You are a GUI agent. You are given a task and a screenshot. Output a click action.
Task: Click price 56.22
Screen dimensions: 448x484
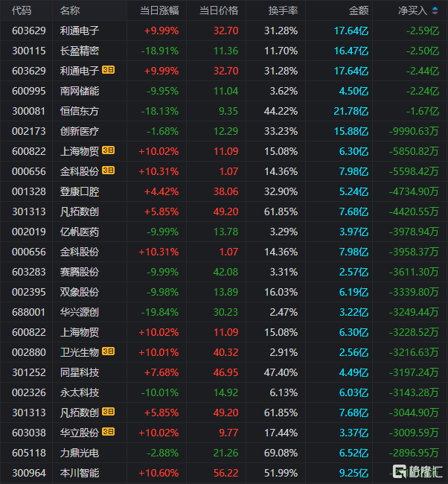[225, 473]
